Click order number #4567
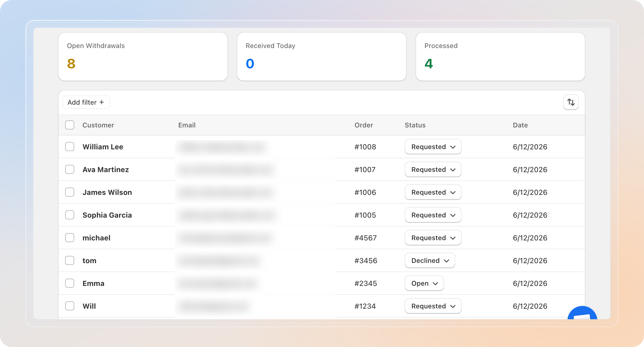This screenshot has width=644, height=347. click(x=365, y=238)
